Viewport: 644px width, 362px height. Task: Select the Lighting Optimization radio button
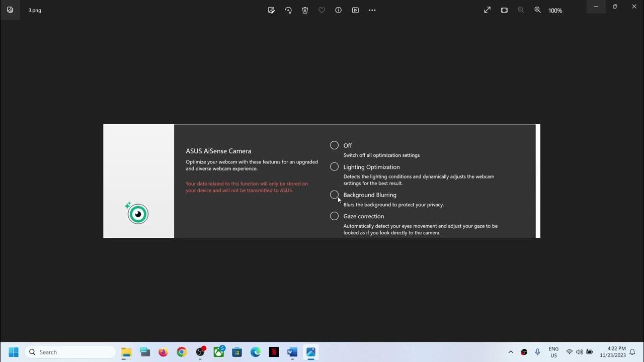[334, 166]
